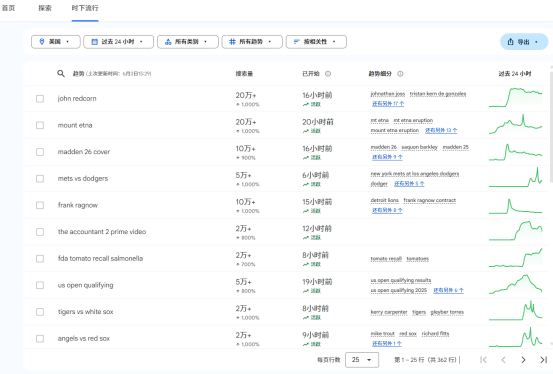553x374 pixels.
Task: Open the john redcorn trend sparkline chart
Action: [515, 97]
